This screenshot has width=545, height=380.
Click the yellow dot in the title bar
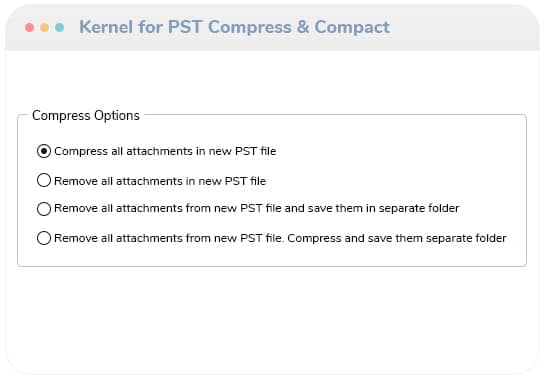pyautogui.click(x=44, y=27)
